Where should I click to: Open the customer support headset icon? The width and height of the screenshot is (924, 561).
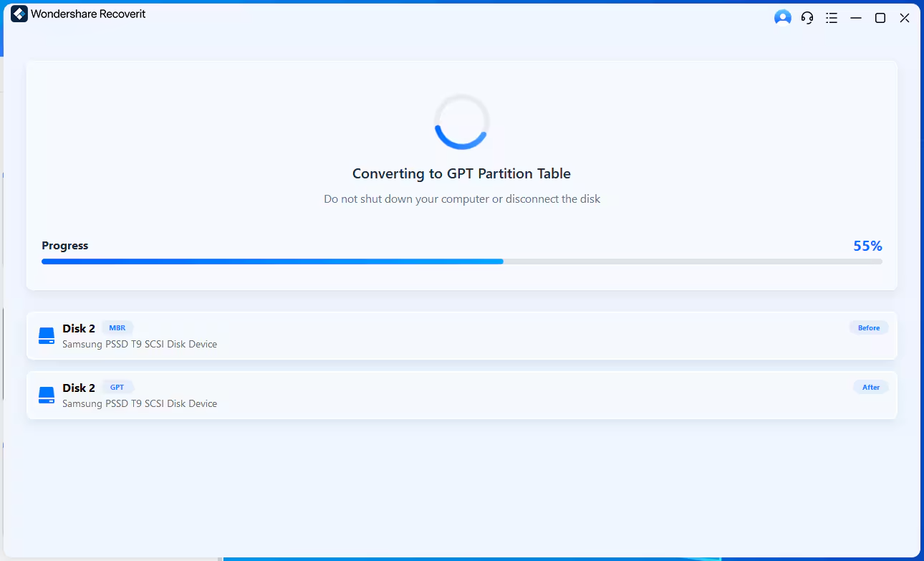tap(807, 18)
